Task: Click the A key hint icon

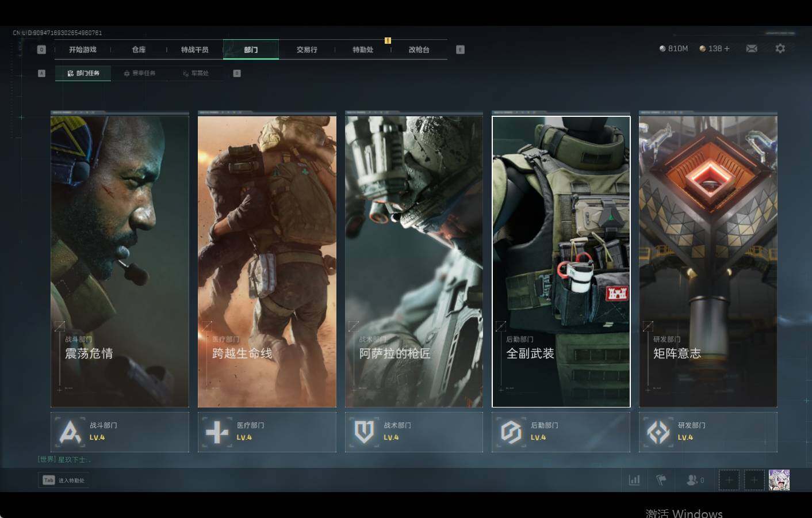Action: pos(41,73)
